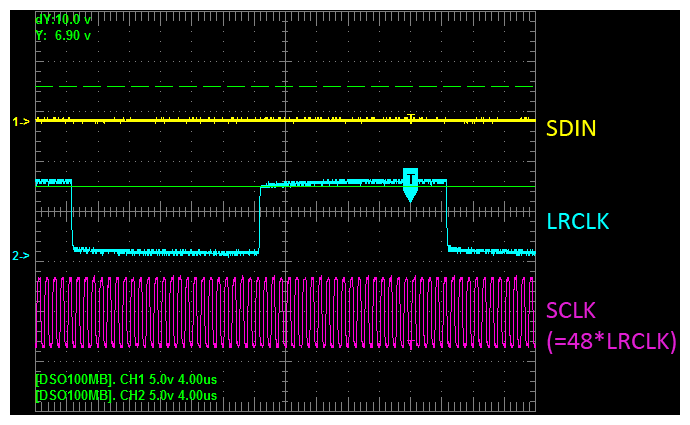
Task: Click the low portion of LRCLK trace
Action: click(166, 252)
